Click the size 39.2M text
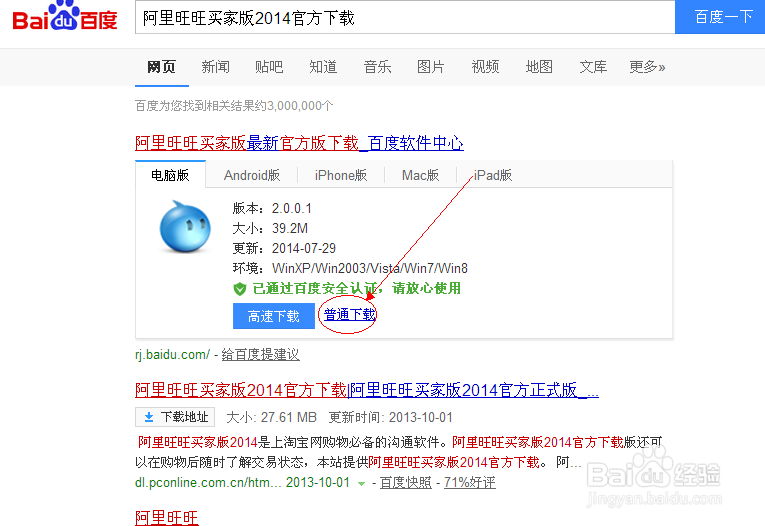The height and width of the screenshot is (526, 765). (290, 228)
